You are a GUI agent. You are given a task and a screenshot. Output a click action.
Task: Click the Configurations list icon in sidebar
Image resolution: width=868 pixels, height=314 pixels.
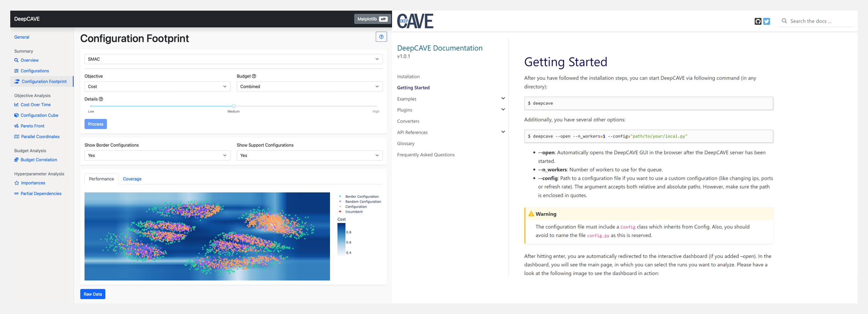point(16,71)
